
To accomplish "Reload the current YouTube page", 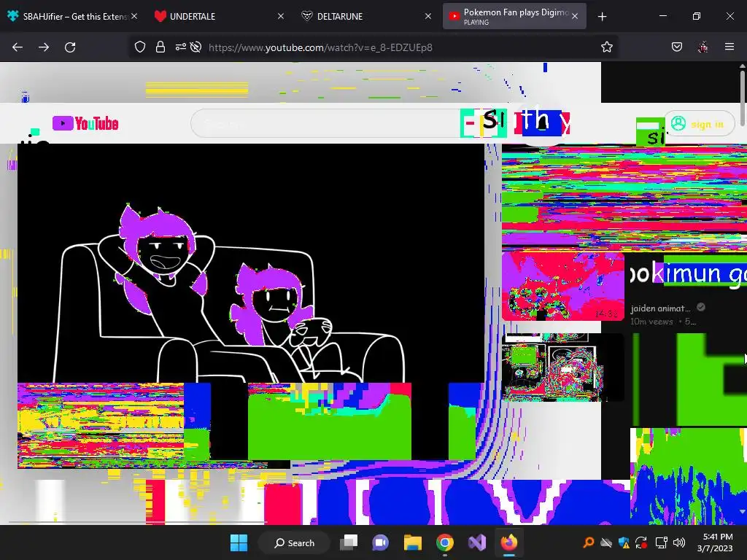I will coord(70,47).
